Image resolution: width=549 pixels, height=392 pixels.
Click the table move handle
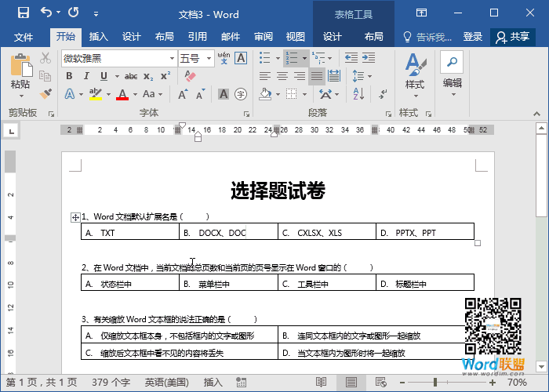pyautogui.click(x=75, y=217)
